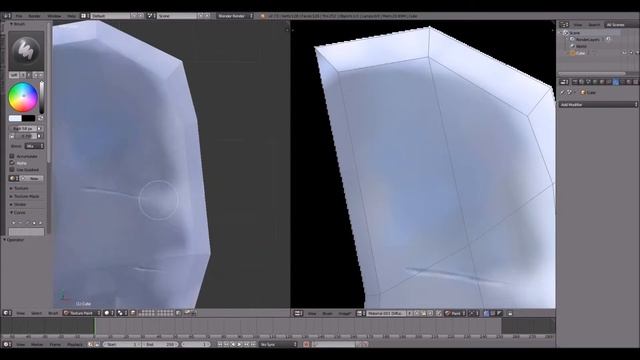Open the Help menu
The width and height of the screenshot is (640, 360).
coord(71,16)
